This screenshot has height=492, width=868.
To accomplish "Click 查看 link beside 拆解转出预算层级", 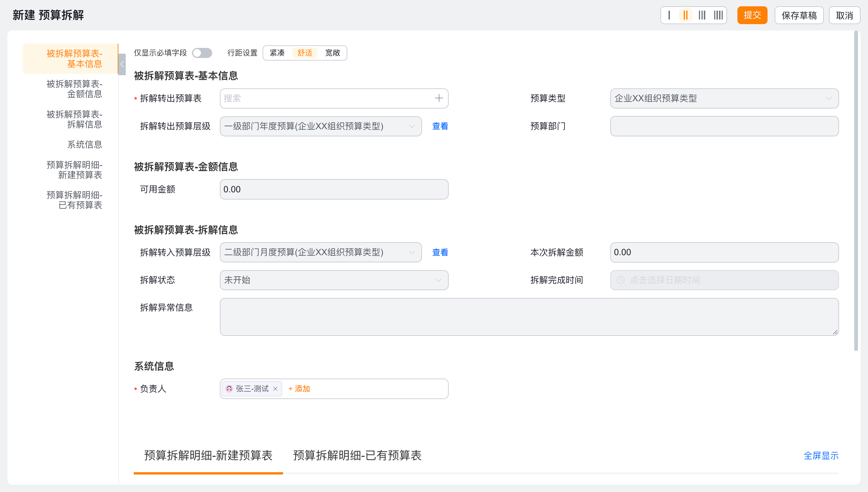I will point(440,126).
